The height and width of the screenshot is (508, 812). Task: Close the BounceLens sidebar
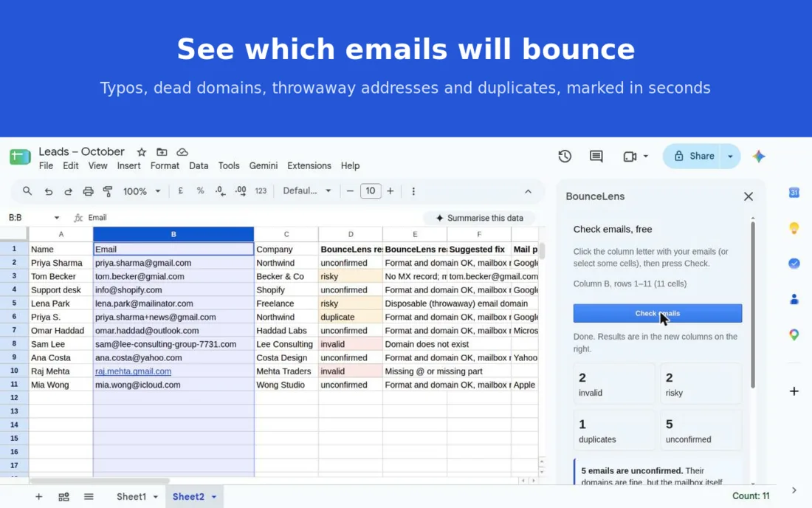(x=749, y=196)
